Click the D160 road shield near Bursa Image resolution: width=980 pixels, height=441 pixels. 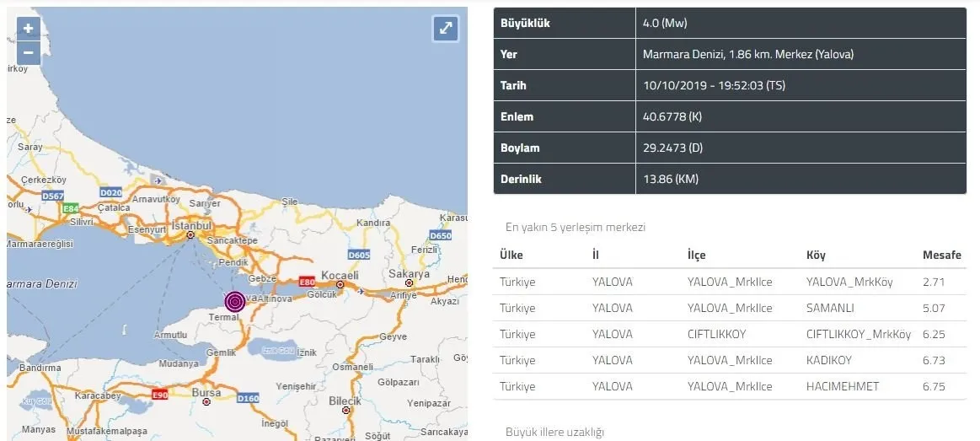(x=249, y=398)
